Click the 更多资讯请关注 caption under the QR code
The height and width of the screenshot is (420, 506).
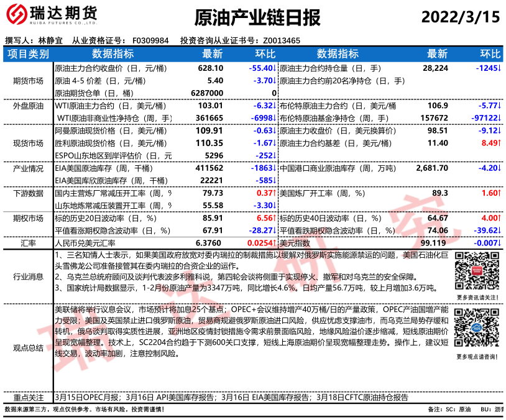tap(477, 298)
